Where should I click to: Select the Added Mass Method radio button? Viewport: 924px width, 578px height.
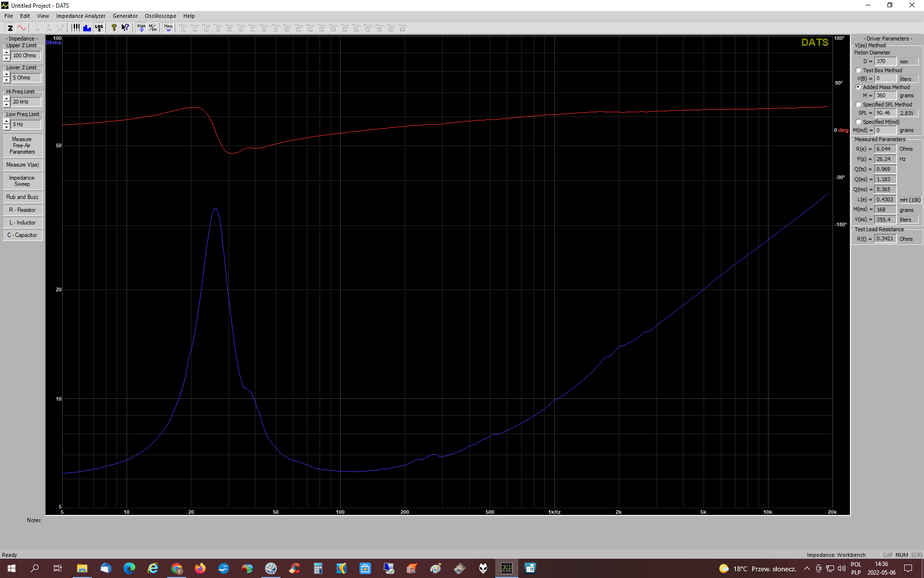[x=858, y=87]
